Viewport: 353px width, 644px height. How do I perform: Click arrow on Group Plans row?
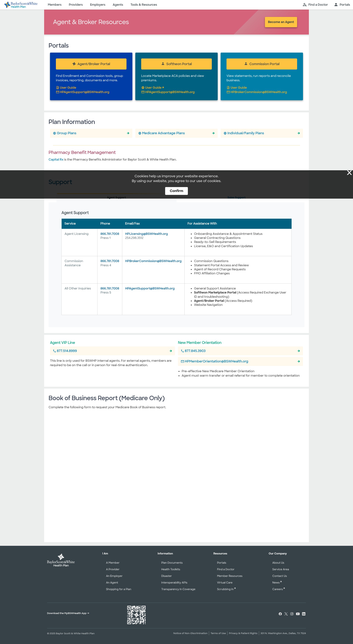click(x=128, y=133)
